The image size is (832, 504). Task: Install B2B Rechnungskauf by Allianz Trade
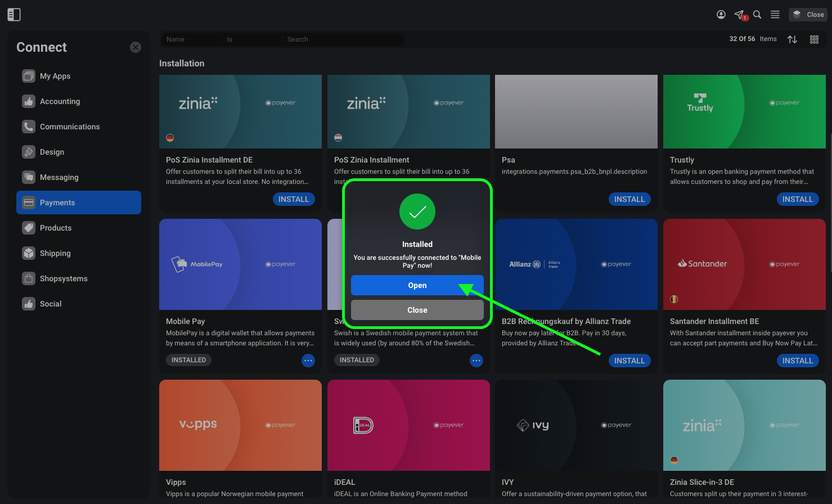pyautogui.click(x=629, y=361)
